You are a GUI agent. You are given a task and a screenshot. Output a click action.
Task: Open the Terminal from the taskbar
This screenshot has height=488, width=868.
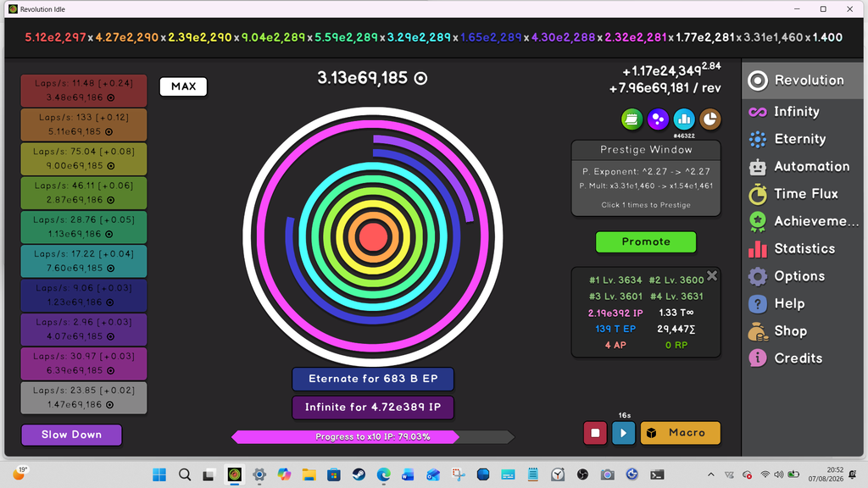tap(657, 474)
